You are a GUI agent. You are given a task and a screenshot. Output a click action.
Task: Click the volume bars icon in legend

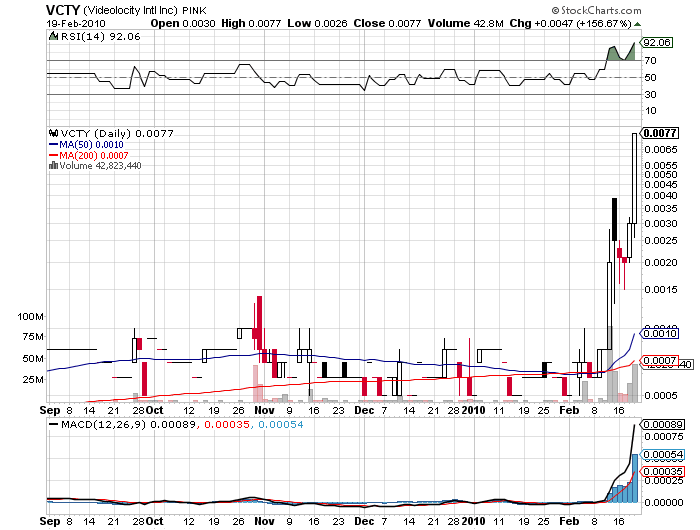[54, 165]
